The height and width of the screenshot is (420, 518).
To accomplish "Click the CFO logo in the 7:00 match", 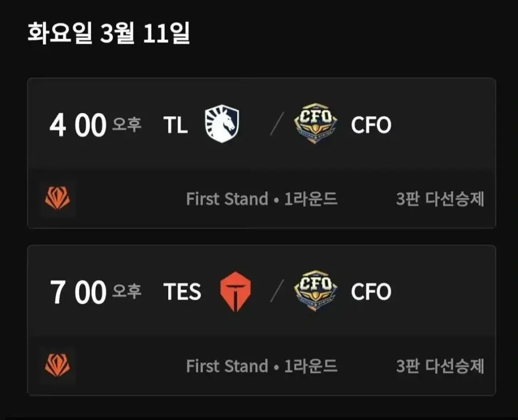I will coord(316,291).
